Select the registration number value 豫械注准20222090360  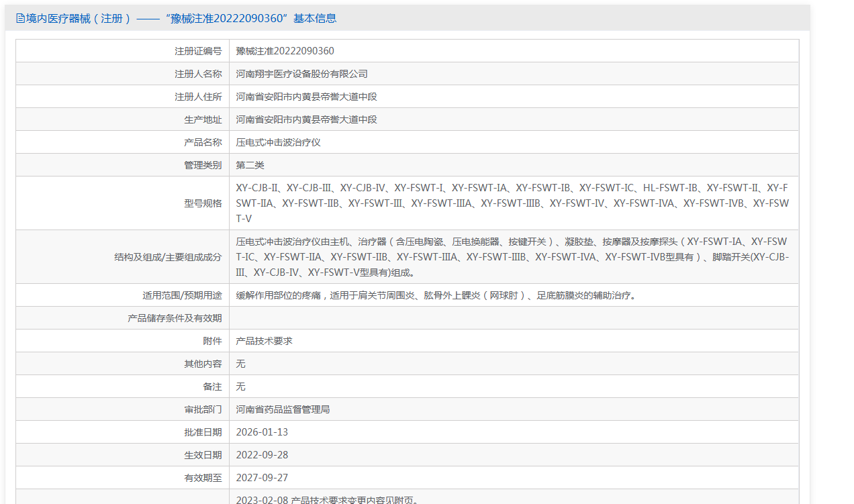point(285,51)
